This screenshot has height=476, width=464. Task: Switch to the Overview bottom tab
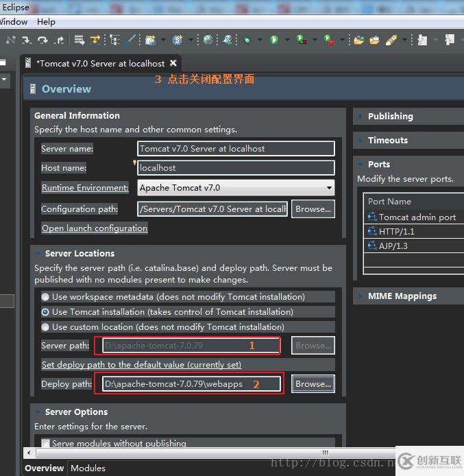[45, 468]
